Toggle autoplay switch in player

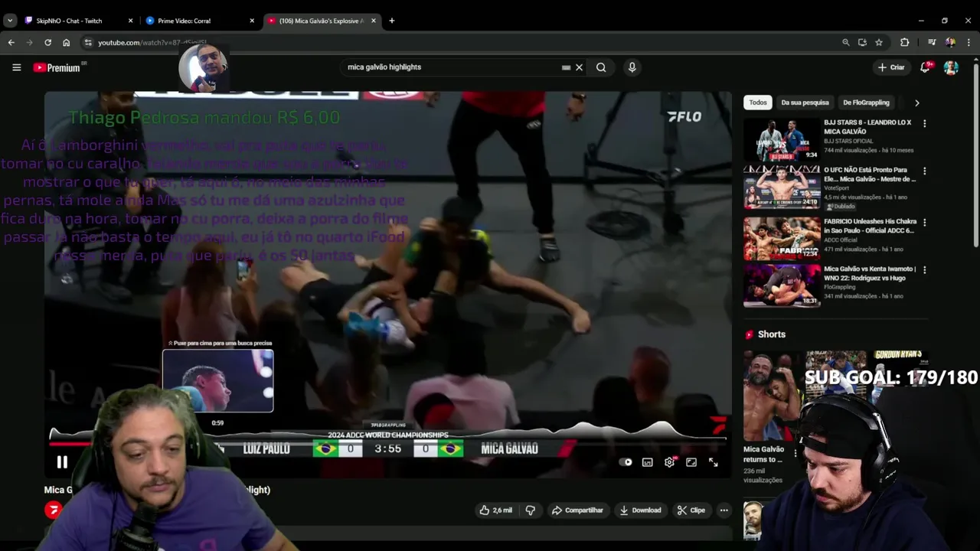626,462
